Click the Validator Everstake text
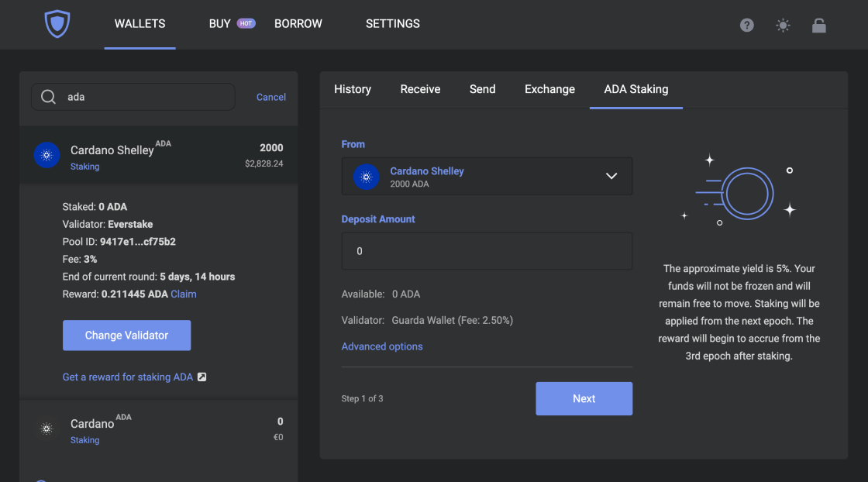The width and height of the screenshot is (868, 482). [108, 224]
